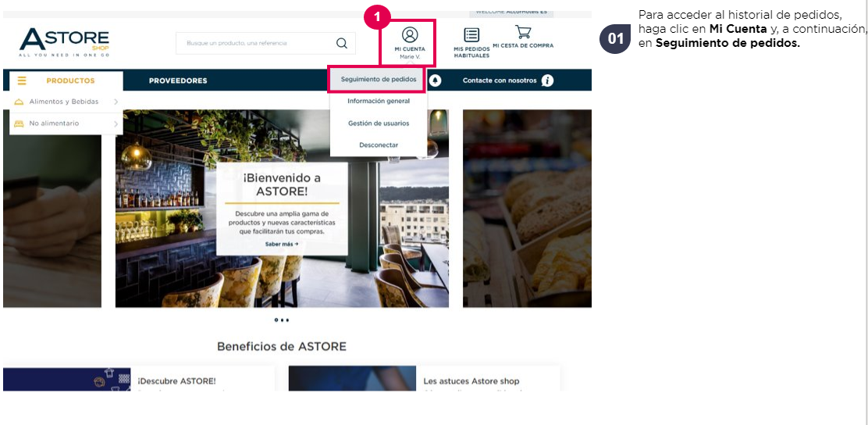
Task: Choose Desconectar to log out
Action: 379,145
